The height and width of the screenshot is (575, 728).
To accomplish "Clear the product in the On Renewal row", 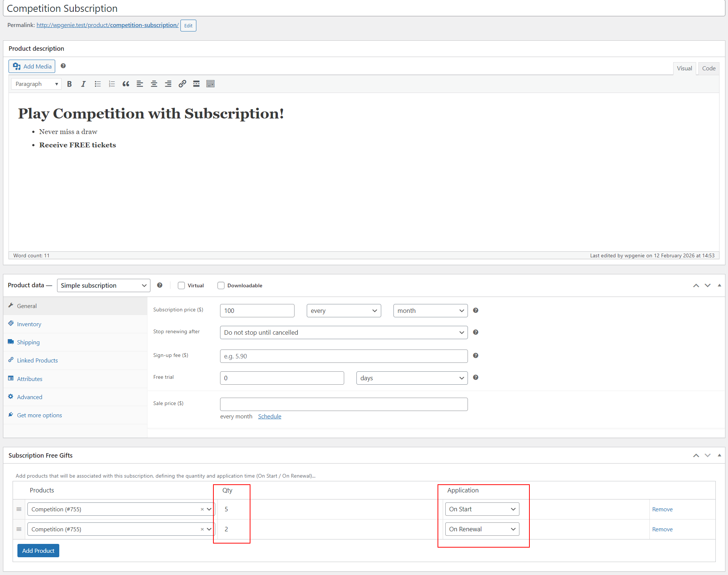I will pos(202,529).
